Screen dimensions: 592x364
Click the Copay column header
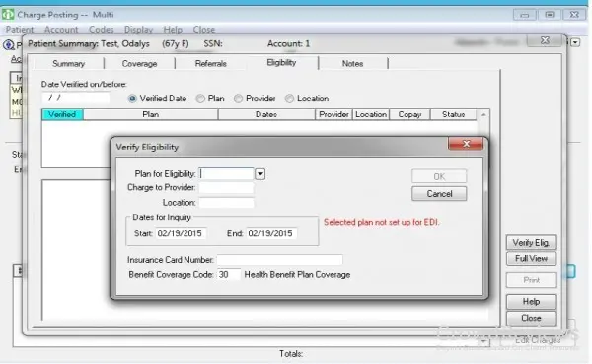(409, 114)
